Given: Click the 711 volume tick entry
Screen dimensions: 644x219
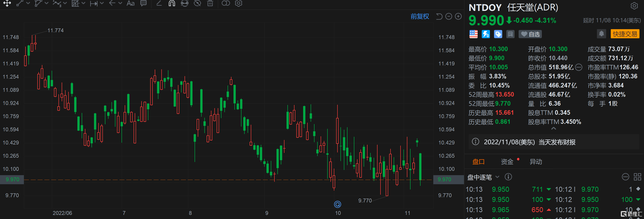Looking at the screenshot, I should tap(537, 189).
